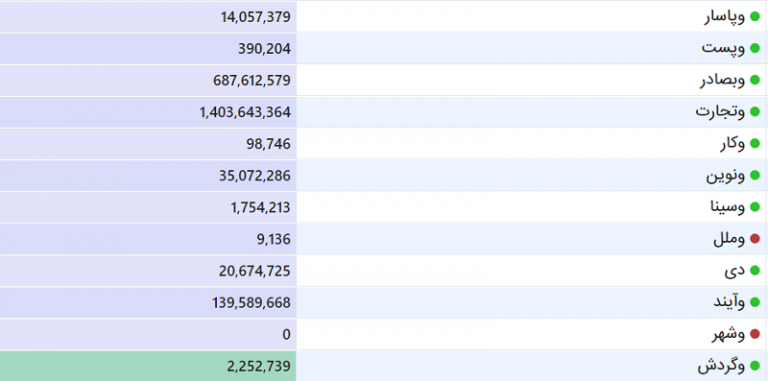Click the value 9,136
Screen dimensions: 768x381
273,239
